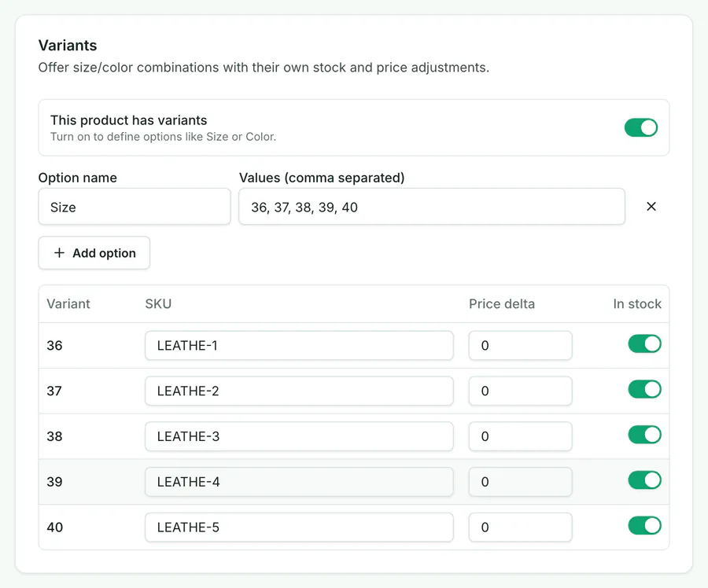
Task: Click the 'In stock' column header
Action: pyautogui.click(x=637, y=304)
